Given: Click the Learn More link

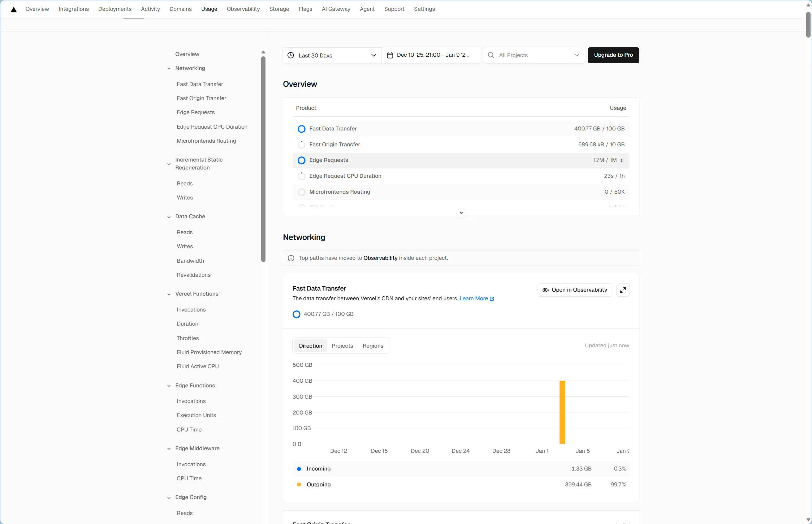Looking at the screenshot, I should pyautogui.click(x=474, y=298).
